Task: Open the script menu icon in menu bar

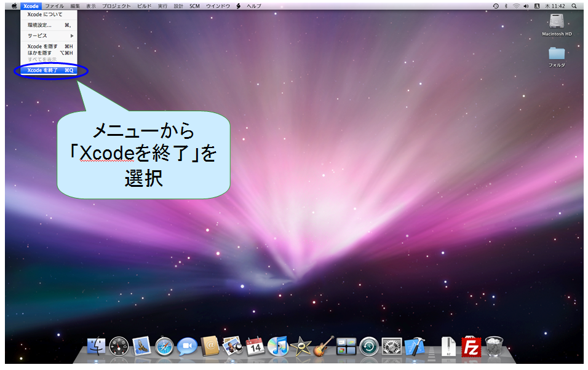Action: 238,6
